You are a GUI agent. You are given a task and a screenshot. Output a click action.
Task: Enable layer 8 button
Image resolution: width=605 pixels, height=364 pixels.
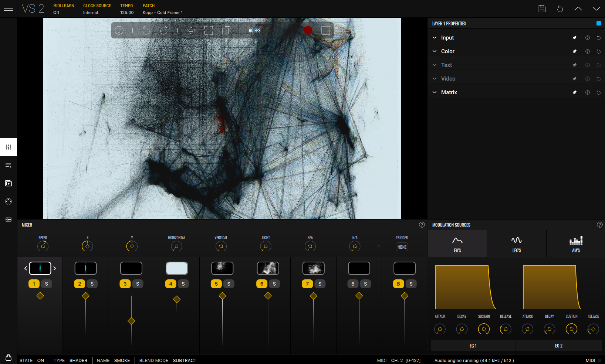353,284
